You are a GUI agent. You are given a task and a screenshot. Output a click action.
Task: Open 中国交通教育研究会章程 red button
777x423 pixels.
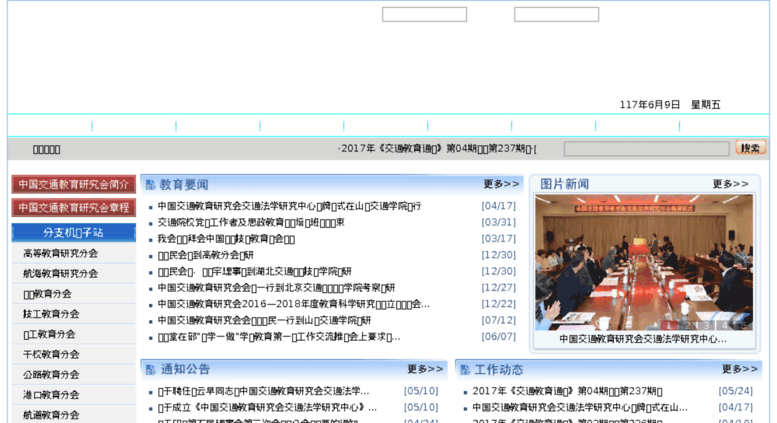point(73,208)
